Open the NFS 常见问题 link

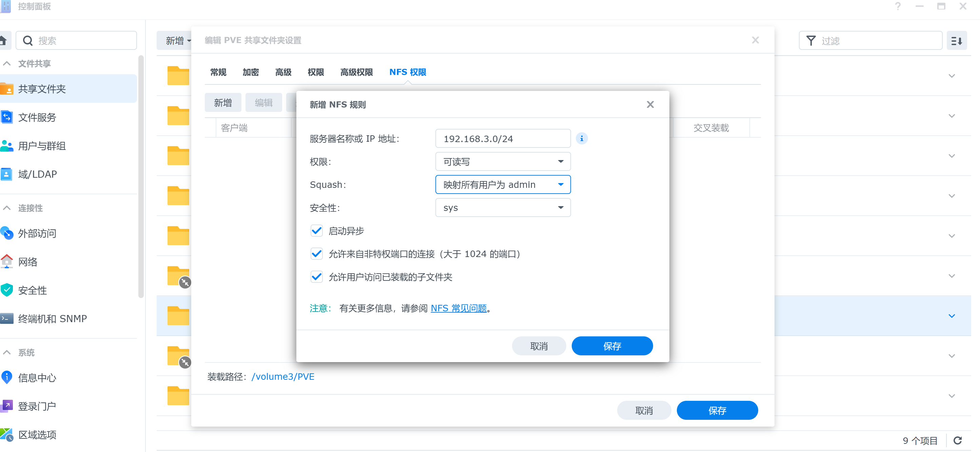click(x=458, y=308)
